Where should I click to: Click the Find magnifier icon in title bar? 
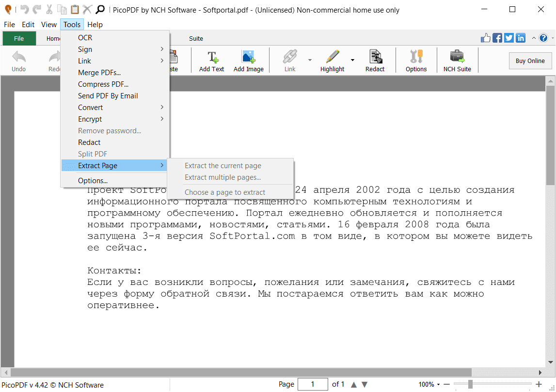(x=100, y=9)
